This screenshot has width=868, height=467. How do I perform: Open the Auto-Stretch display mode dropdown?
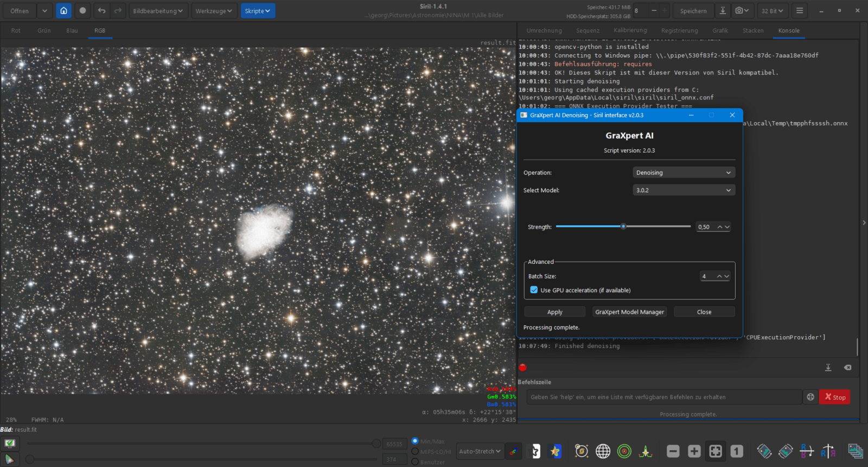pos(480,451)
